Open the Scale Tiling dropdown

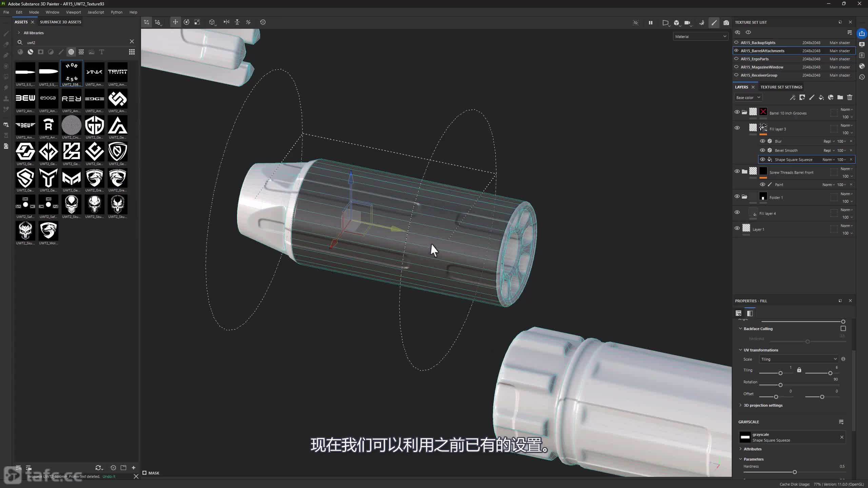coord(799,359)
